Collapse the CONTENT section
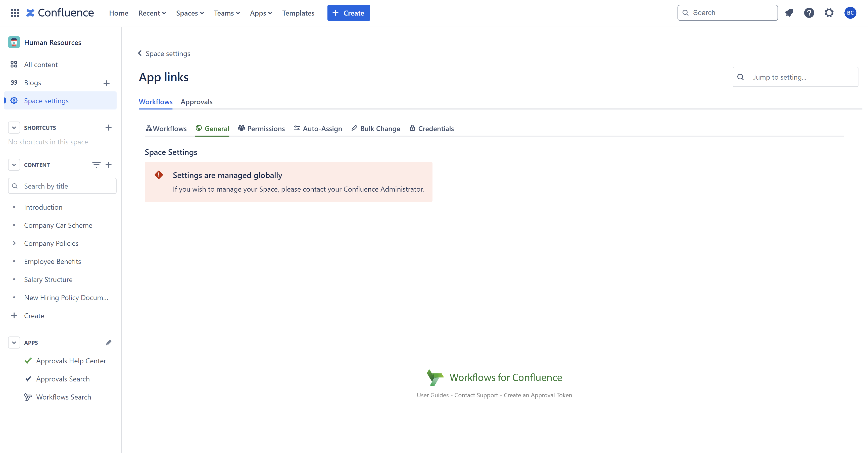This screenshot has height=453, width=868. coord(14,165)
